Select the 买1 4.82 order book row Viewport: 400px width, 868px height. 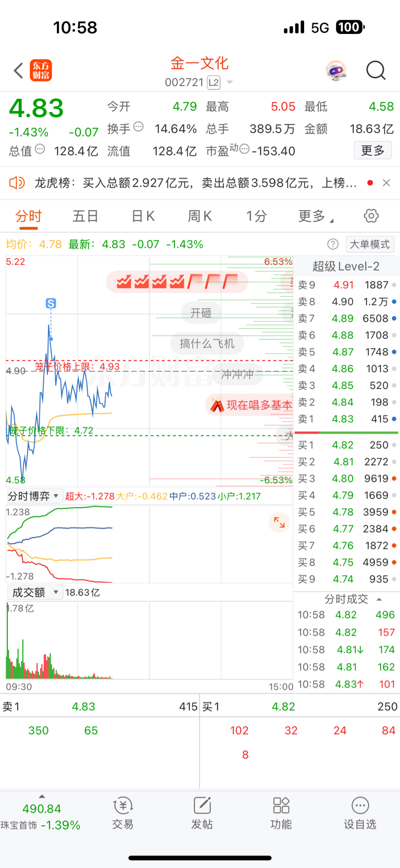(x=347, y=445)
